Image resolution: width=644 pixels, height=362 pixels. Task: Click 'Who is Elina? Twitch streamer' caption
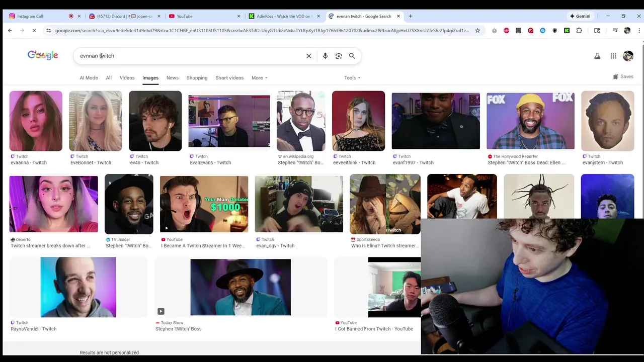click(384, 246)
